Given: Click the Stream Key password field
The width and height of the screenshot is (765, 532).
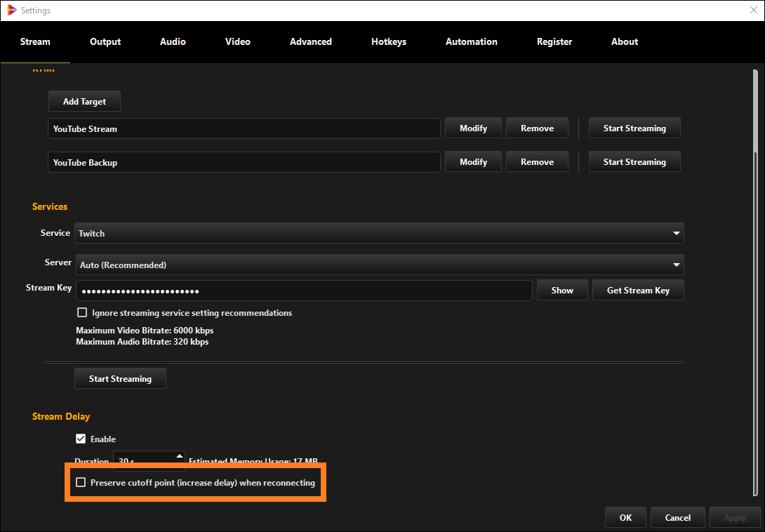Looking at the screenshot, I should point(304,291).
